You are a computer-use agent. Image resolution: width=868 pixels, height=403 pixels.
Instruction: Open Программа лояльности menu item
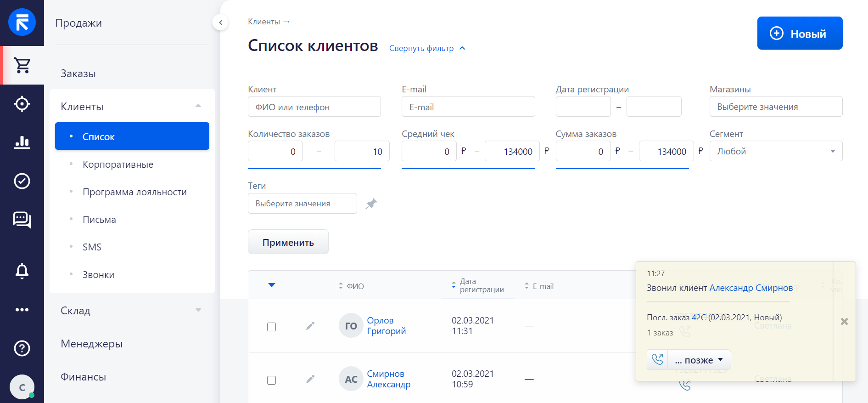[x=134, y=192]
